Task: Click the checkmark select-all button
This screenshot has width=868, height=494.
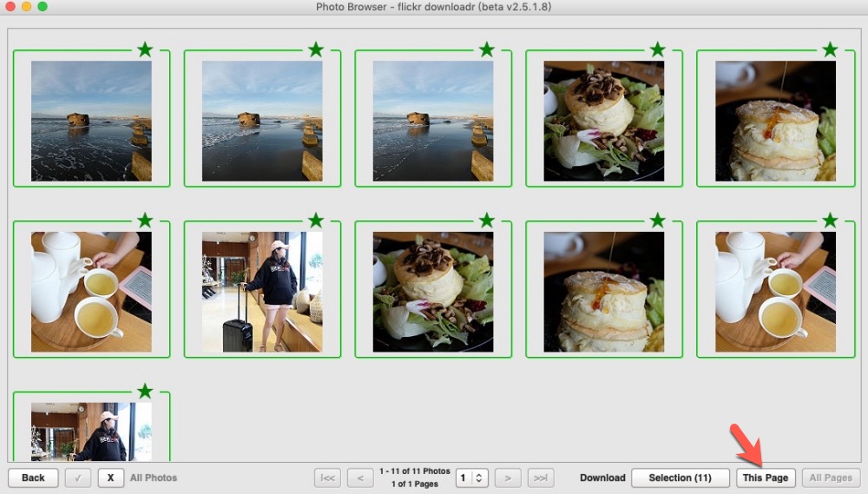Action: 78,478
